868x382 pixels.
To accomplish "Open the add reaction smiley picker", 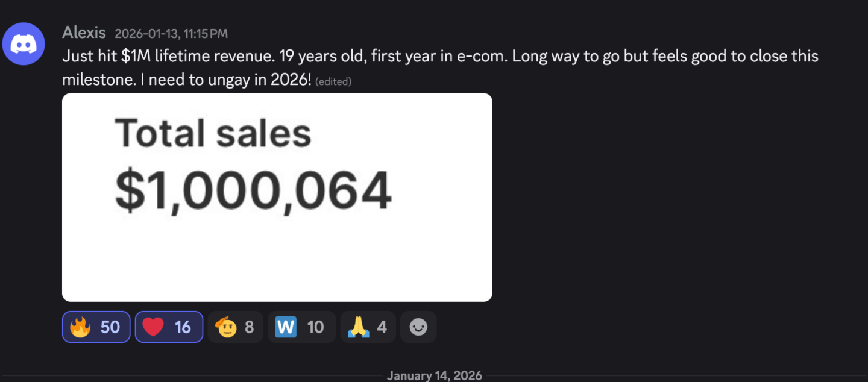I will (x=418, y=327).
